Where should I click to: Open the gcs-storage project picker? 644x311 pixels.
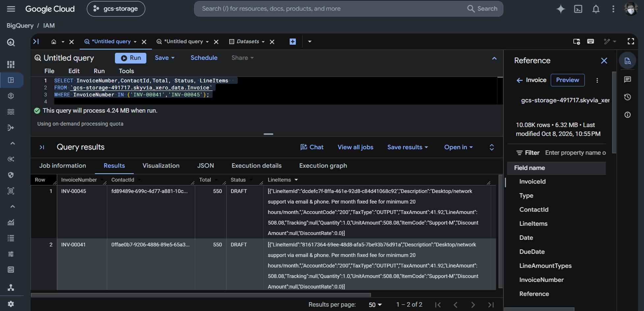click(x=116, y=9)
